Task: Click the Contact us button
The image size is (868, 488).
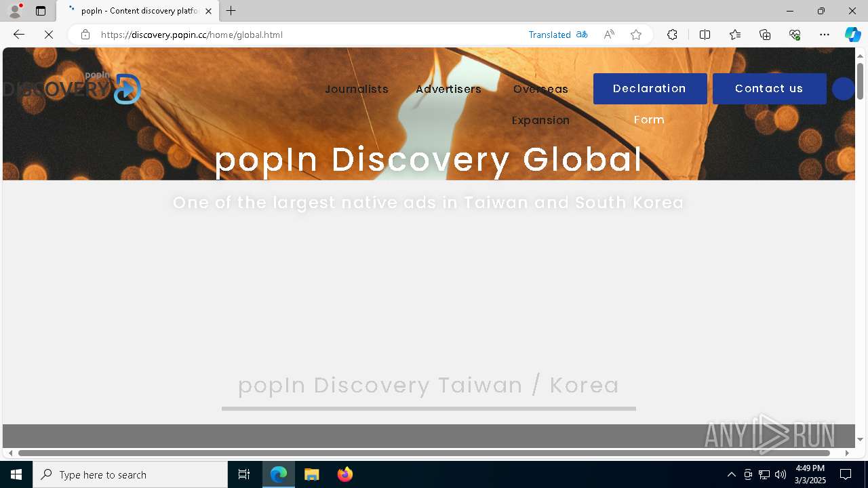Action: coord(769,89)
